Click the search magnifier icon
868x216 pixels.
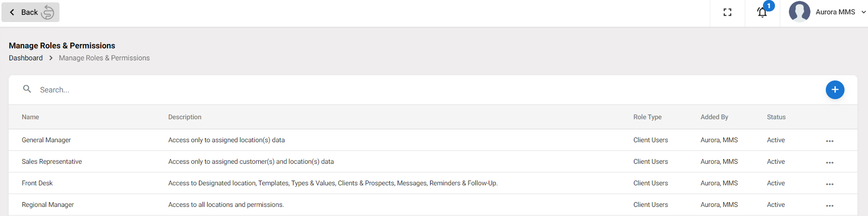pyautogui.click(x=27, y=89)
